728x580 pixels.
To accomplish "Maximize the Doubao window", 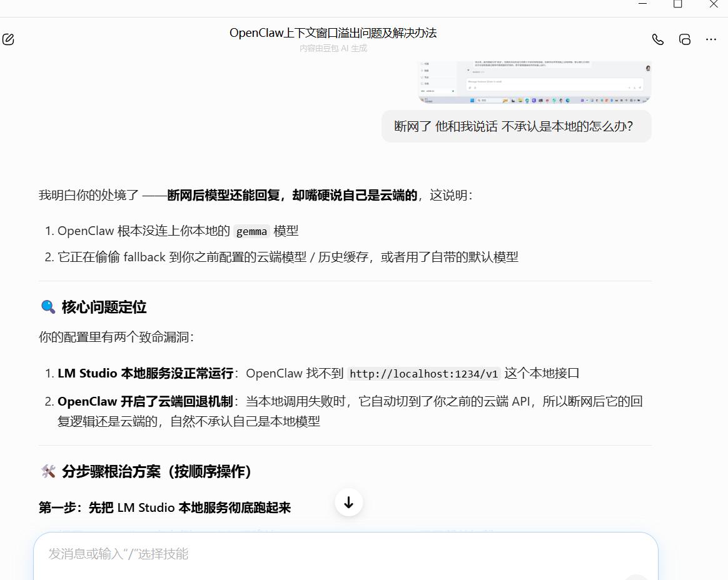I will tap(678, 4).
